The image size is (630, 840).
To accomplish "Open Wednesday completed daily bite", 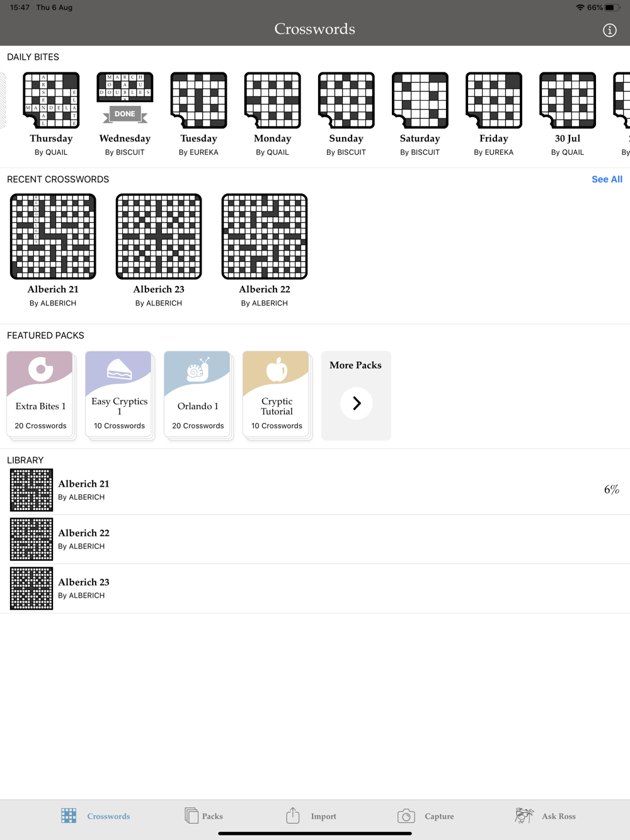I will click(x=125, y=100).
